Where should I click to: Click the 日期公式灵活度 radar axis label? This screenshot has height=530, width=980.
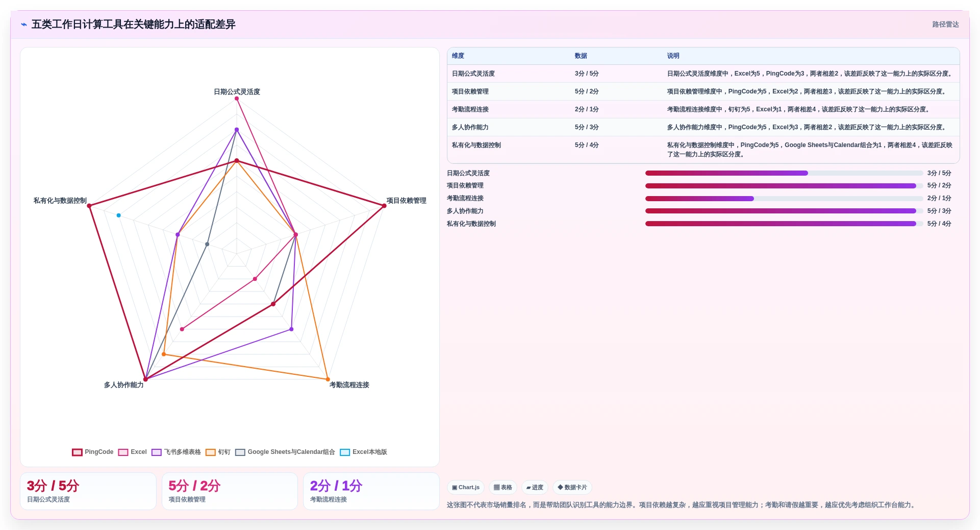click(x=237, y=92)
